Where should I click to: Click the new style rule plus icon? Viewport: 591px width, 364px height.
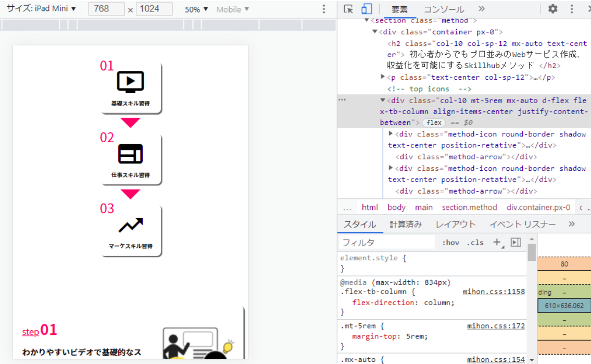pos(497,242)
